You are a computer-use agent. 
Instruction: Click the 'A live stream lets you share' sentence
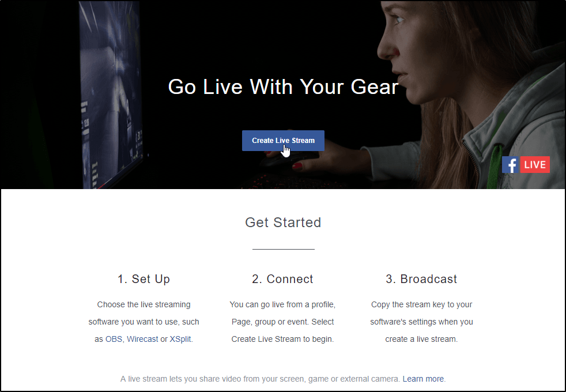pos(260,379)
